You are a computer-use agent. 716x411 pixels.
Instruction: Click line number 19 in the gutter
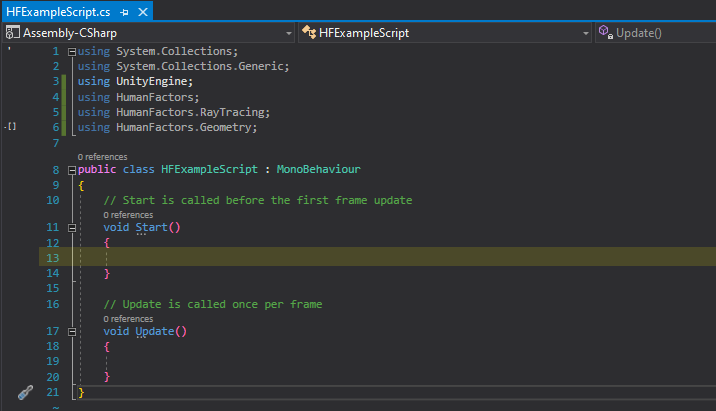53,361
